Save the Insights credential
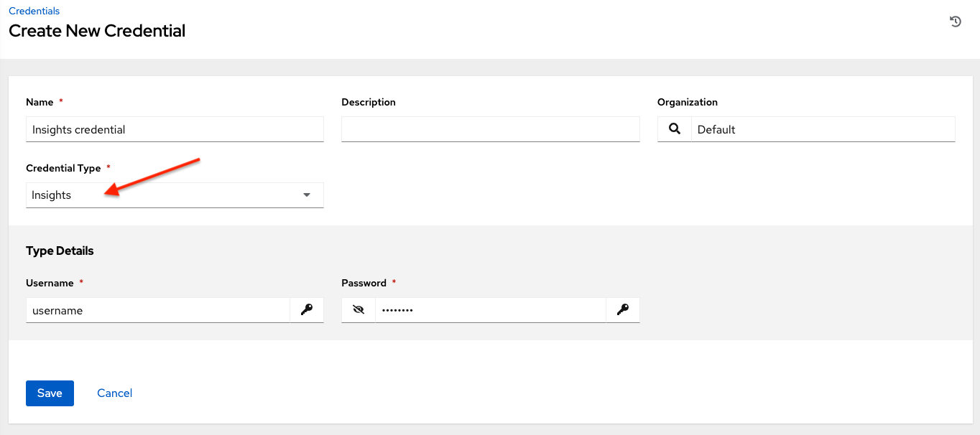 [x=50, y=393]
